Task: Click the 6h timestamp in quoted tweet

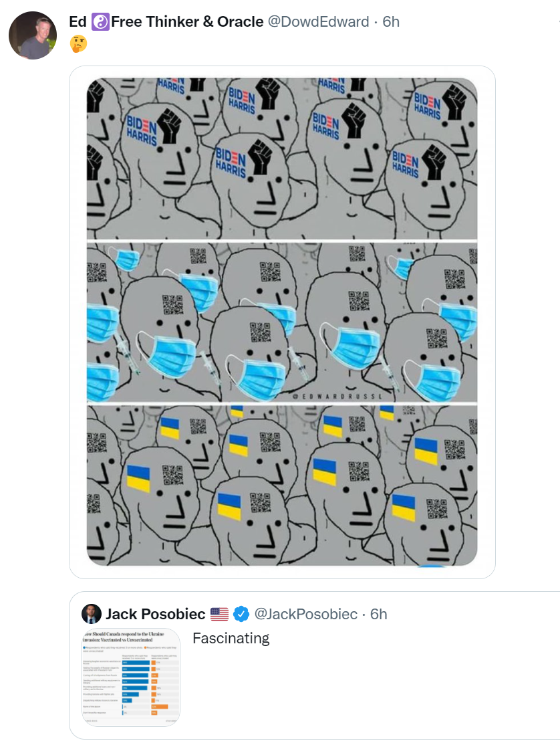Action: point(379,614)
